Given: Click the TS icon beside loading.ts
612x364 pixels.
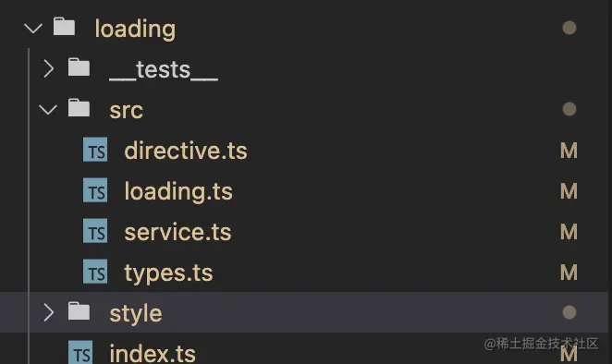Looking at the screenshot, I should (x=95, y=190).
